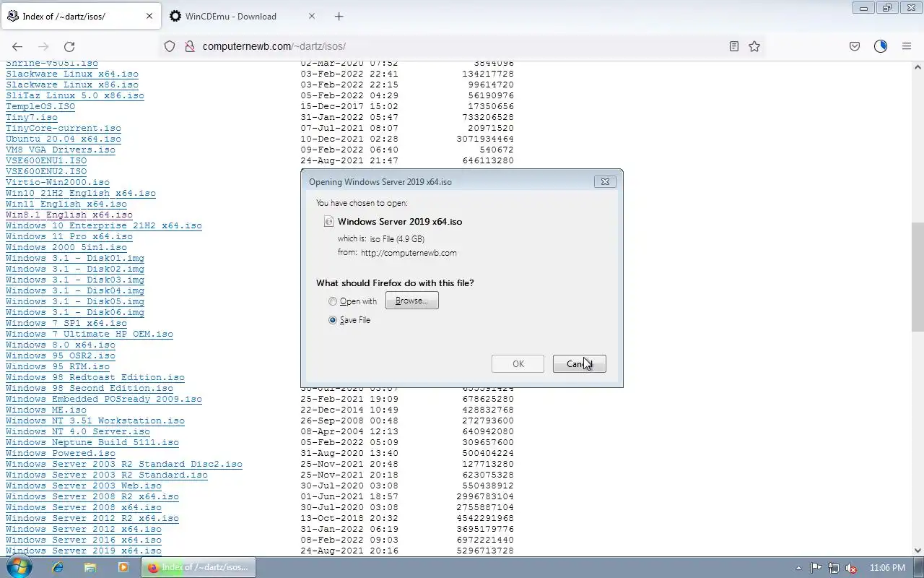Viewport: 924px width, 578px height.
Task: Open a new tab with plus icon
Action: (339, 16)
